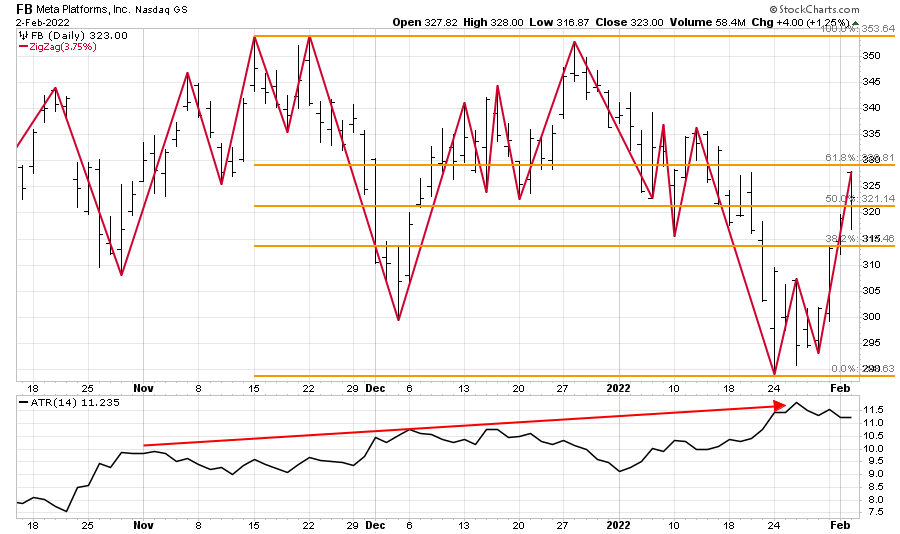
Task: Click the Volume 58.4M value
Action: (707, 22)
